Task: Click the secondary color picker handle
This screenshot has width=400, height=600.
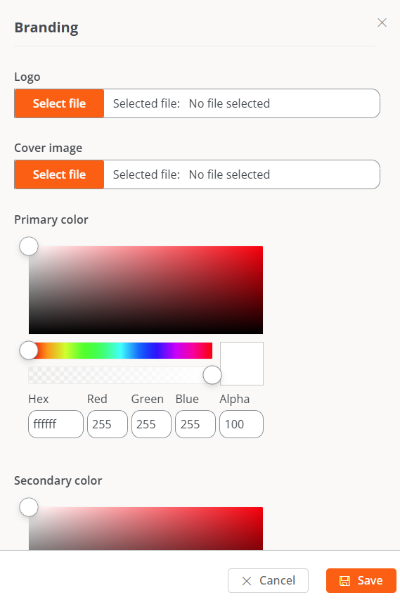Action: (x=29, y=507)
